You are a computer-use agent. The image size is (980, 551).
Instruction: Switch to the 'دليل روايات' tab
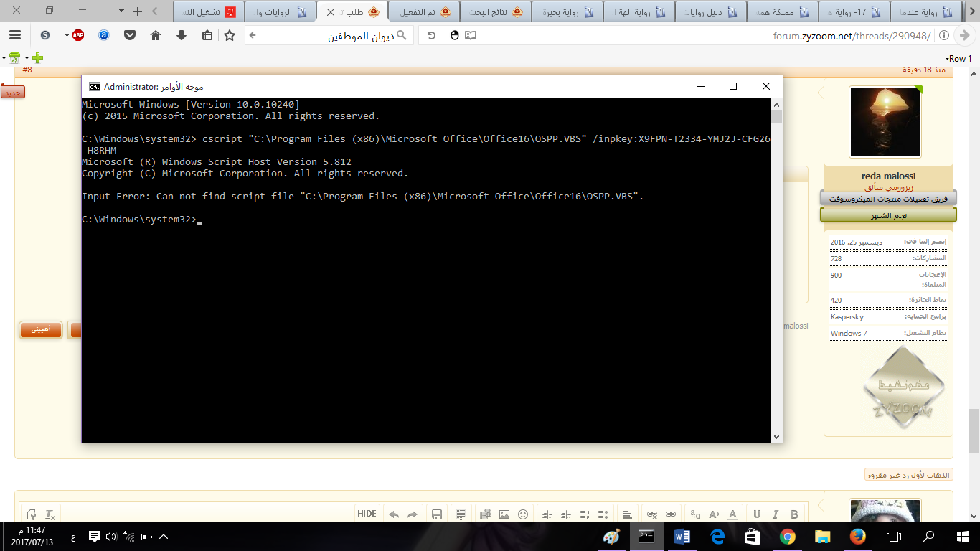click(711, 12)
